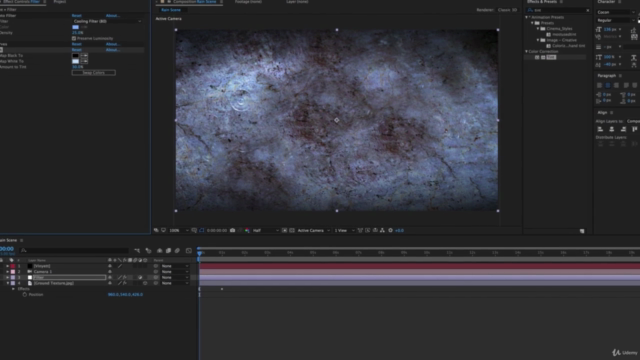
Task: Switch to the Footage (none) tab
Action: click(248, 2)
